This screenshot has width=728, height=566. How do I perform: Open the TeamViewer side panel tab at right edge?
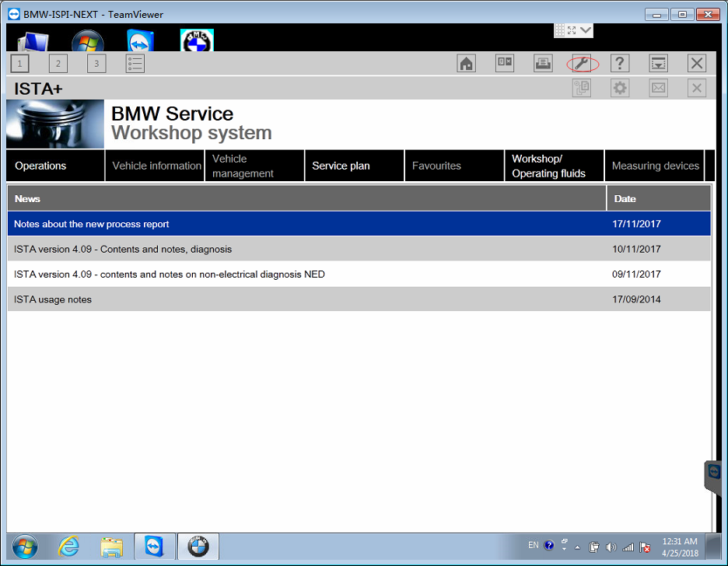tap(715, 478)
